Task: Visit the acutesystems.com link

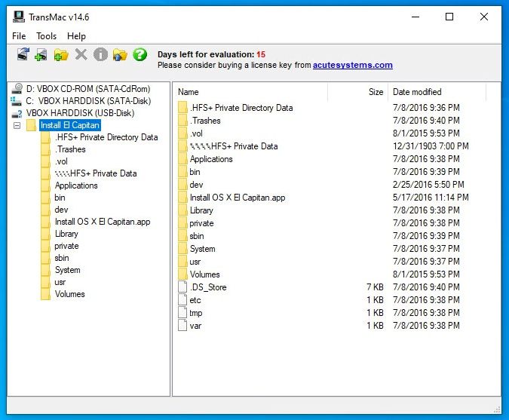Action: click(x=353, y=66)
